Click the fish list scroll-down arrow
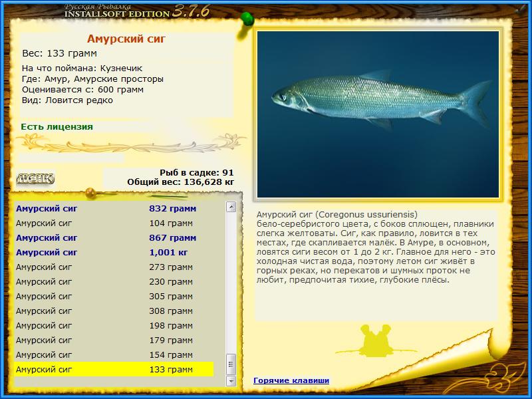 point(231,381)
